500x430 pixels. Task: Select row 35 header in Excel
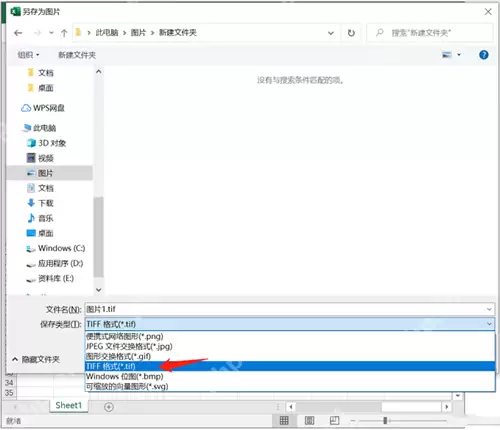coord(9,393)
